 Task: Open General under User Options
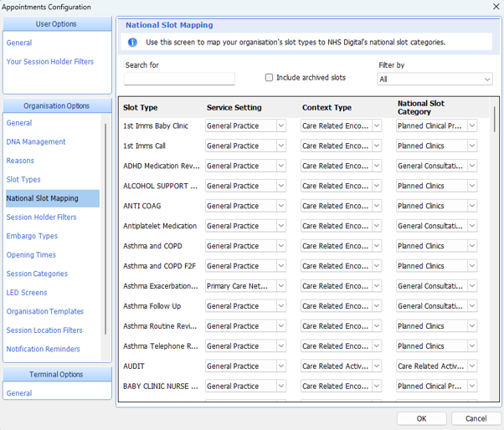(x=19, y=43)
